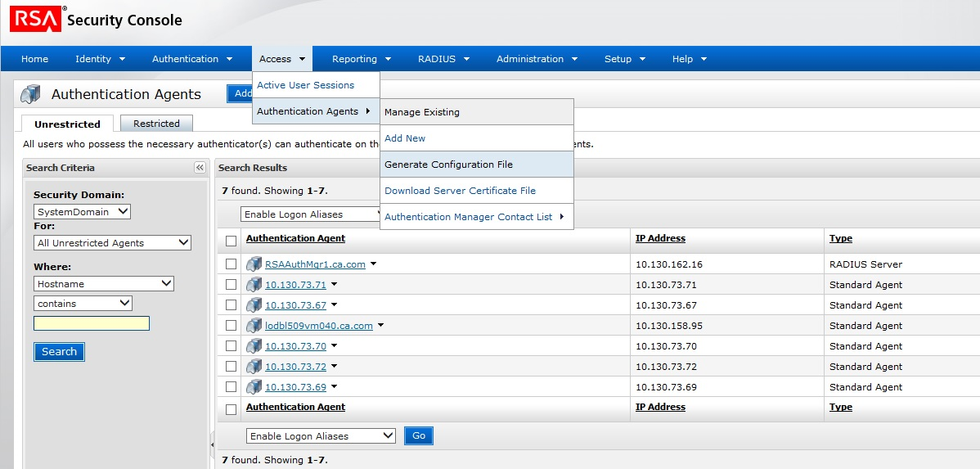This screenshot has width=980, height=469.
Task: Choose Generate Configuration File menu item
Action: tap(448, 165)
